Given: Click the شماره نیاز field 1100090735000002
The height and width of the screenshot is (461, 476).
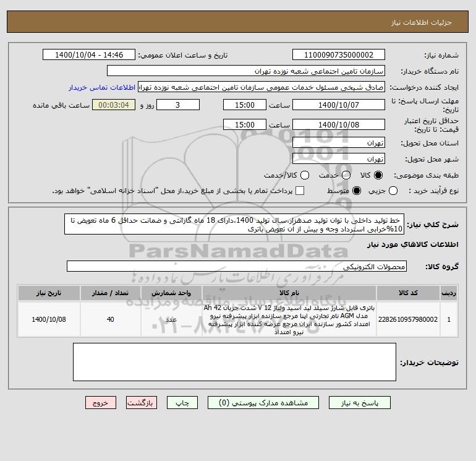Looking at the screenshot, I should coord(339,54).
